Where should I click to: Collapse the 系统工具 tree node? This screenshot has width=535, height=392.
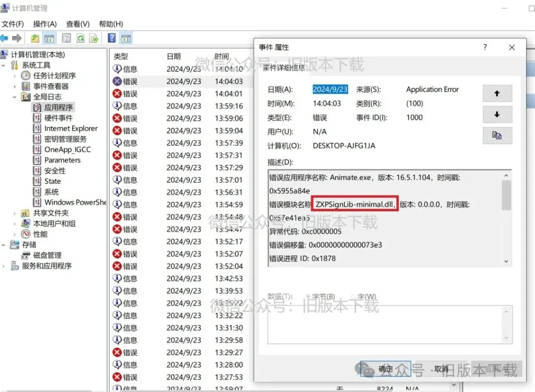[x=3, y=65]
